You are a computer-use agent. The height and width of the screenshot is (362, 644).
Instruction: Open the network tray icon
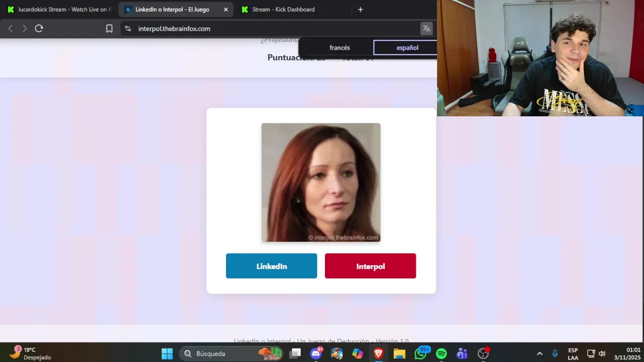[591, 353]
